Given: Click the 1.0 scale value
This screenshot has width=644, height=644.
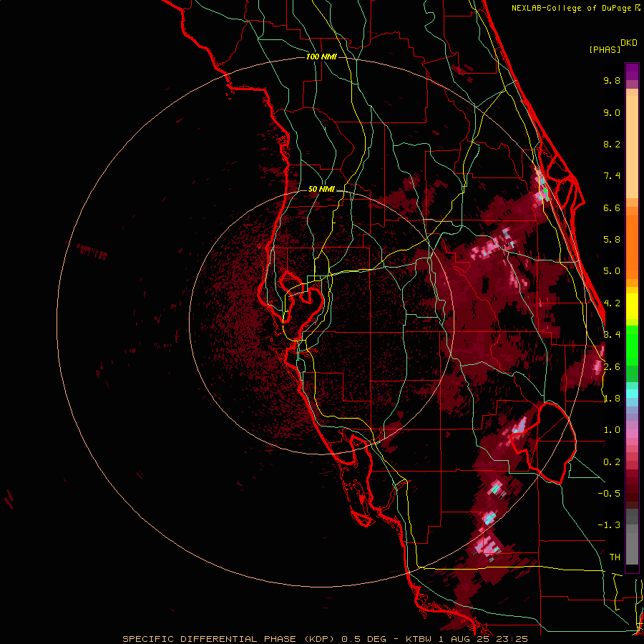Looking at the screenshot, I should click(x=612, y=430).
